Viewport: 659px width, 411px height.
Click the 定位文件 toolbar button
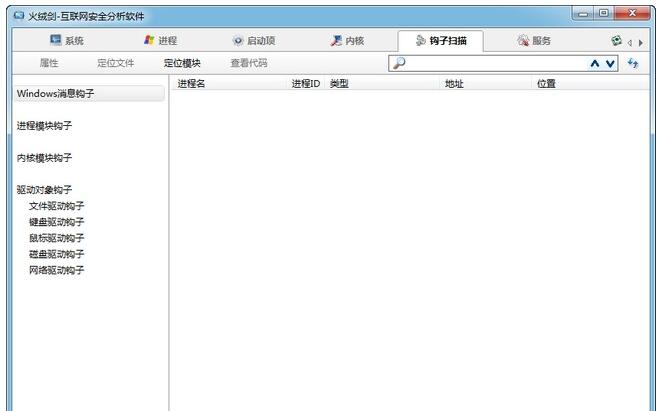click(x=116, y=63)
